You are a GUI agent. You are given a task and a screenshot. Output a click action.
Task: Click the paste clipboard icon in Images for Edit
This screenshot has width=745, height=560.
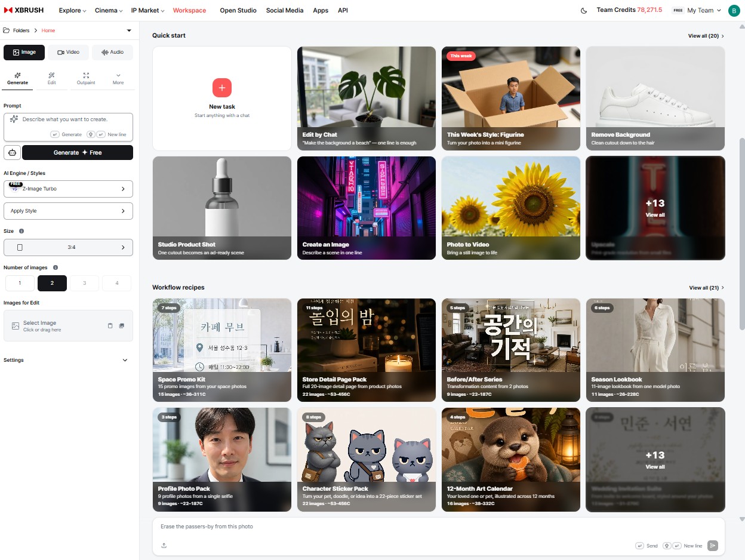tap(110, 326)
